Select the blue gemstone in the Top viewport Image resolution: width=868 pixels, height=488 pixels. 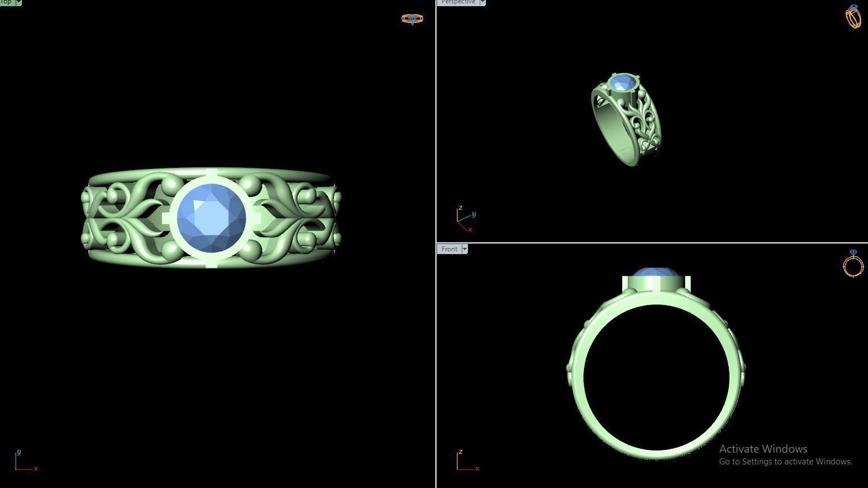pos(212,218)
